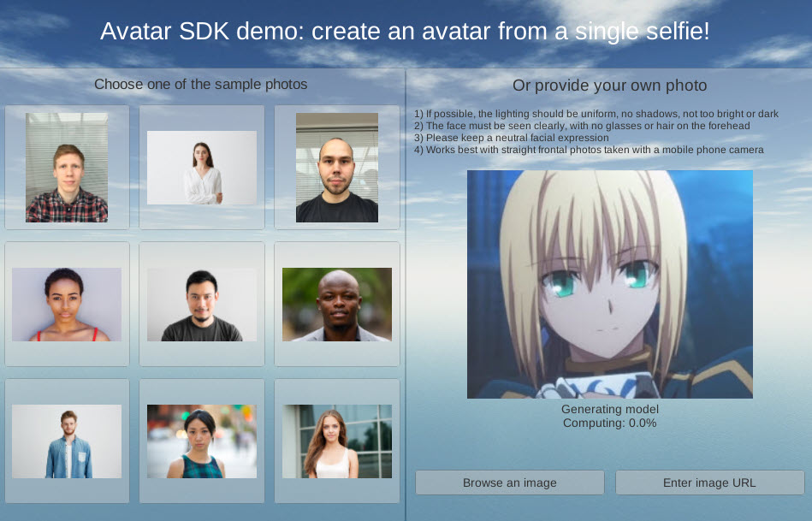Image resolution: width=812 pixels, height=521 pixels.
Task: Click 'Choose one of the sample photos' heading
Action: pyautogui.click(x=201, y=85)
